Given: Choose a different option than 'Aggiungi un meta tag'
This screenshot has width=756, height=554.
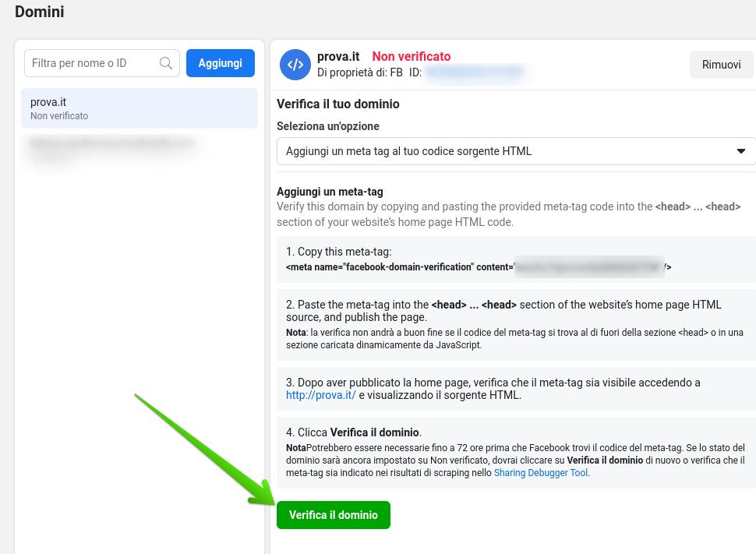Looking at the screenshot, I should [x=517, y=151].
